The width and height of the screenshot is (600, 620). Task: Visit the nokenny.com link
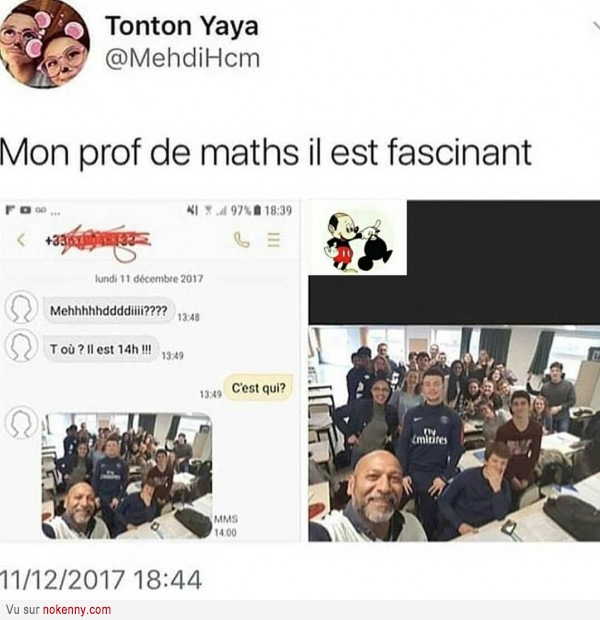(76, 609)
